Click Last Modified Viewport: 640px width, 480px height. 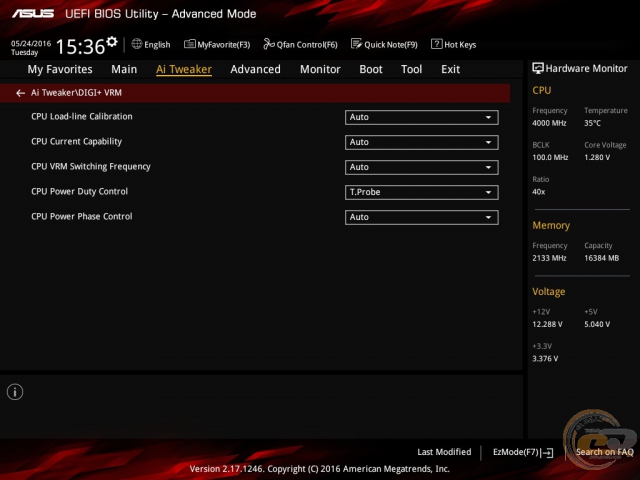(444, 452)
